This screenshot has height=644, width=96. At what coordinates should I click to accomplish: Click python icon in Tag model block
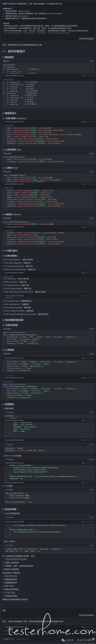click(5, 154)
